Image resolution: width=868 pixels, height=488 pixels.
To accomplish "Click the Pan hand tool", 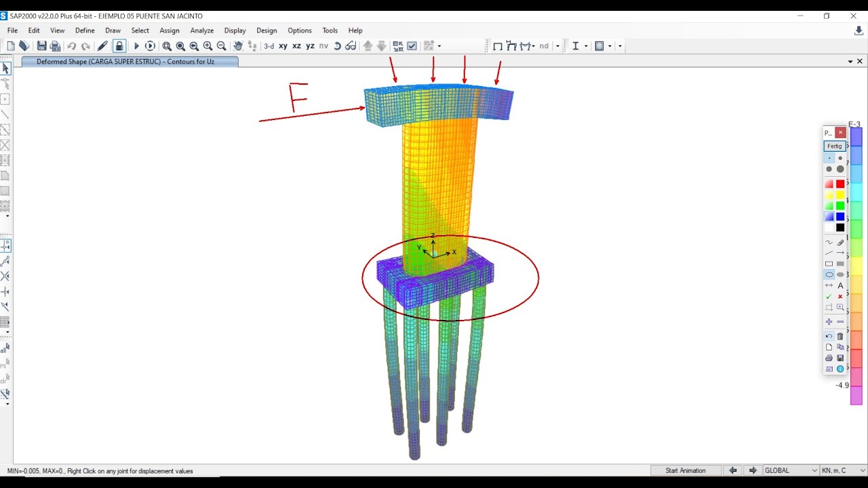I will [238, 46].
